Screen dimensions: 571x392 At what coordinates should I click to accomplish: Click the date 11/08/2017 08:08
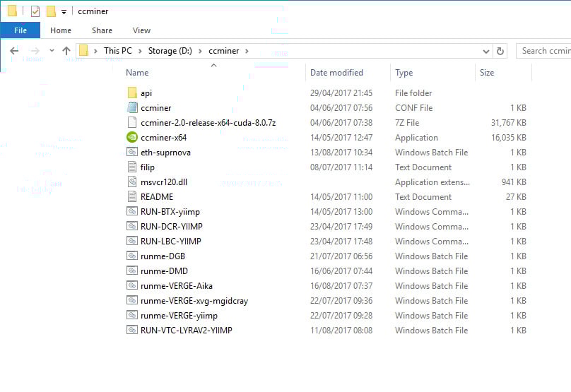coord(341,331)
